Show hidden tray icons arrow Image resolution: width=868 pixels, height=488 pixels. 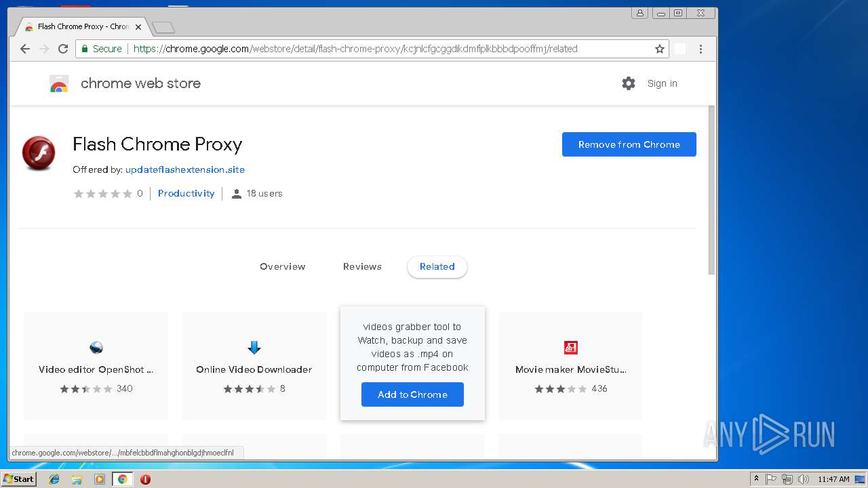[756, 479]
